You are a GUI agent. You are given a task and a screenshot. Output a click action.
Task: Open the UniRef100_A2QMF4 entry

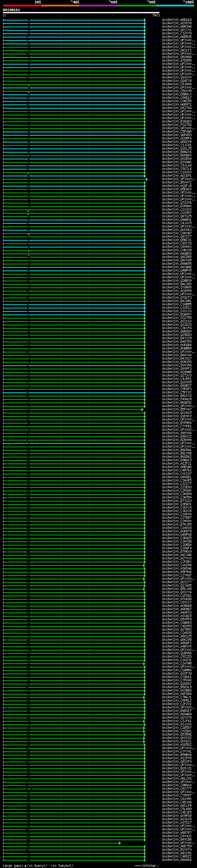point(177,139)
